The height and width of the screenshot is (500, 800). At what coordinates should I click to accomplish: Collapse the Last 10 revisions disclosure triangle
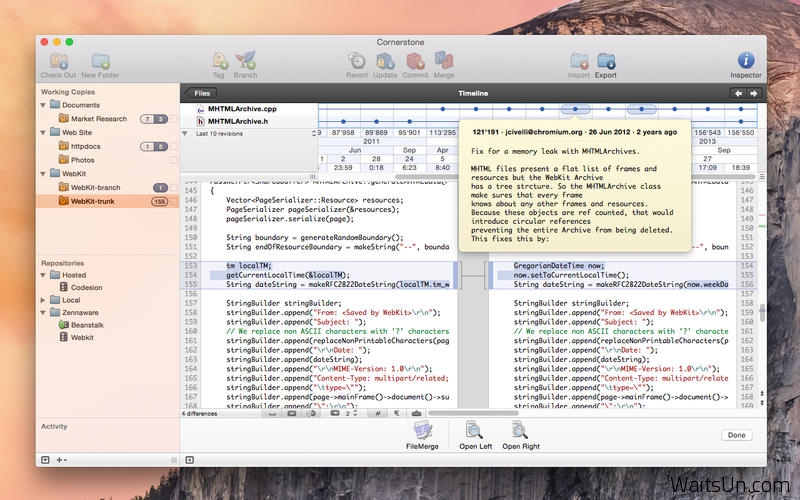pos(185,134)
